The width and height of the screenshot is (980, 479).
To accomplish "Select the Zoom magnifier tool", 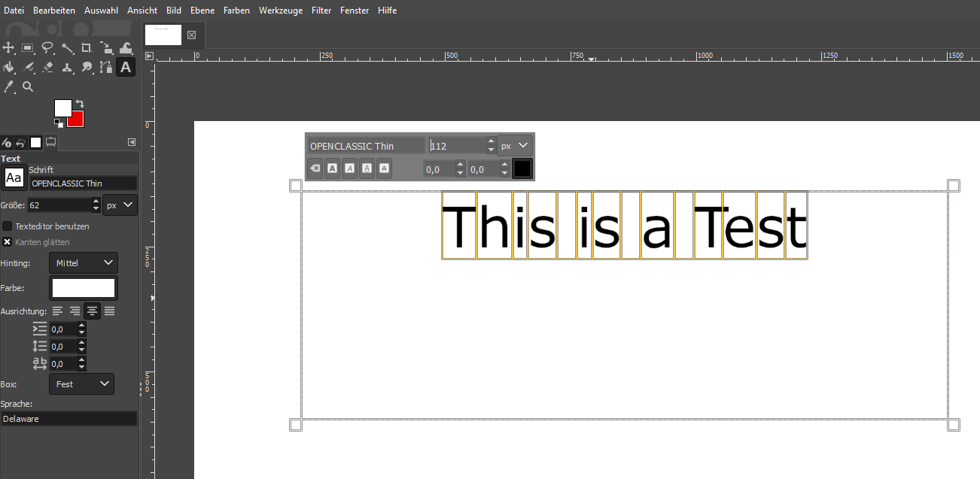I will (28, 87).
